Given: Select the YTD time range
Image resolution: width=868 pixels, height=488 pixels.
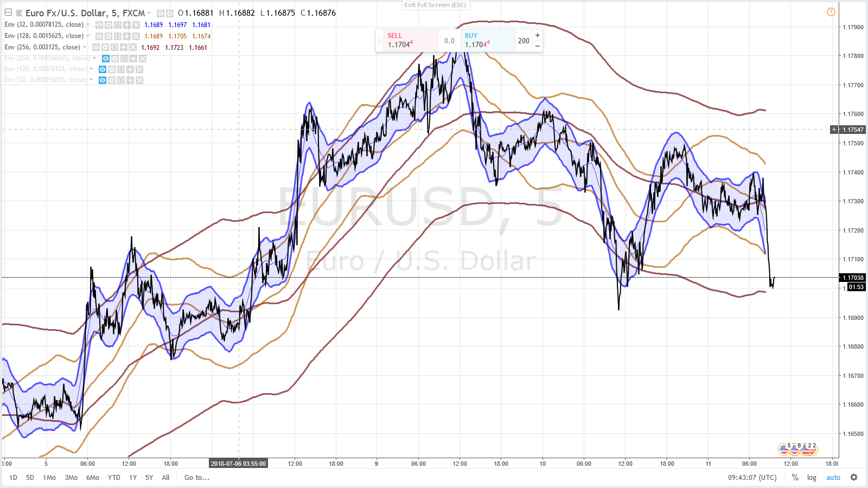Looking at the screenshot, I should 114,478.
